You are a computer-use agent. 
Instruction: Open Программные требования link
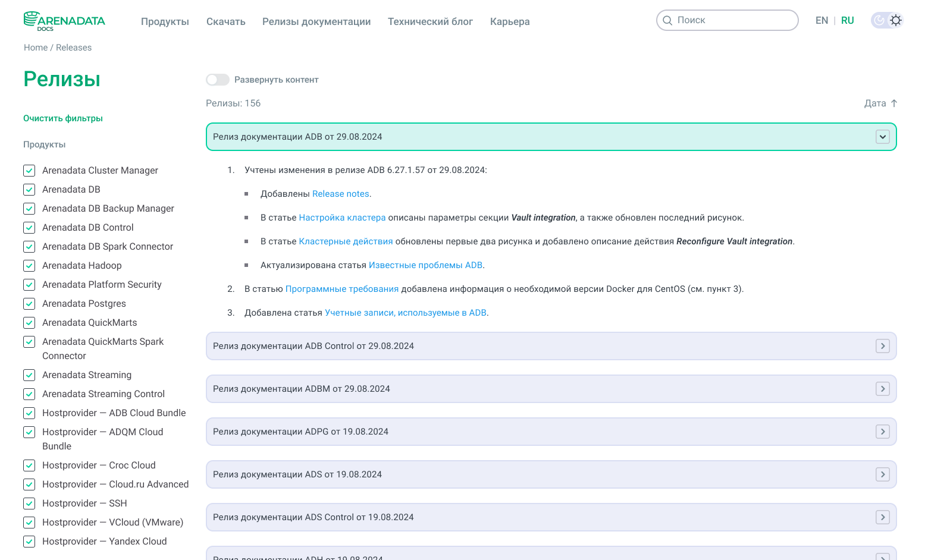[x=342, y=289]
